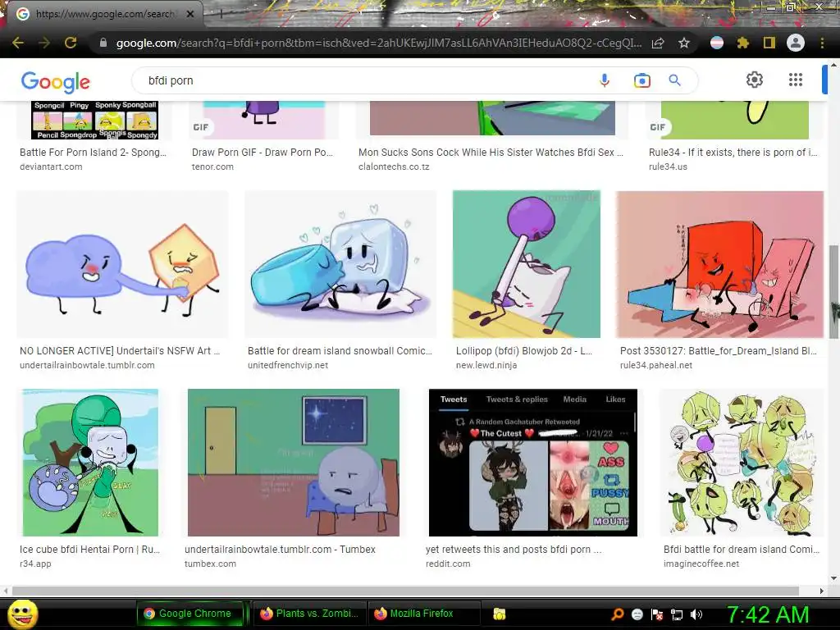Screen dimensions: 840x630
Task: Reload the page with the refresh icon
Action: click(71, 43)
